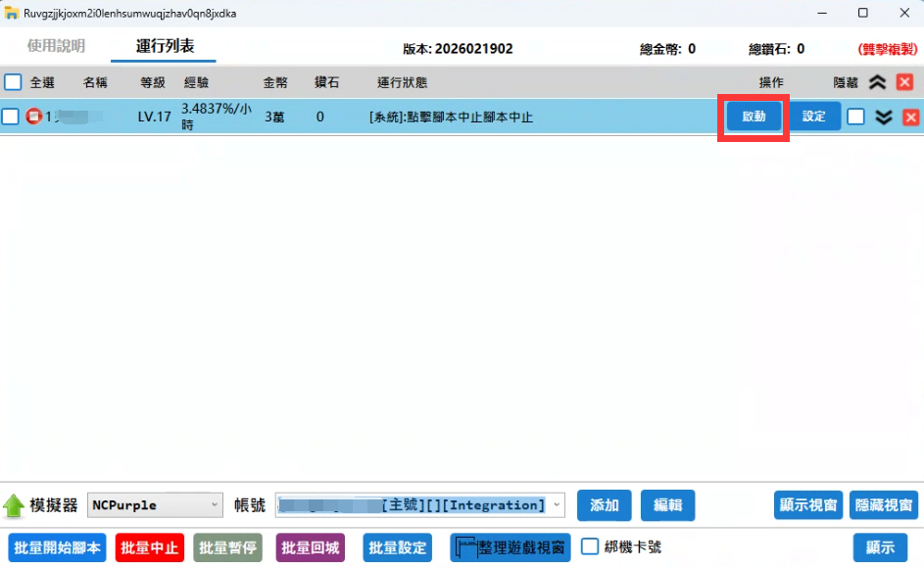
Task: Click the 批量開始腳本 button
Action: click(57, 547)
